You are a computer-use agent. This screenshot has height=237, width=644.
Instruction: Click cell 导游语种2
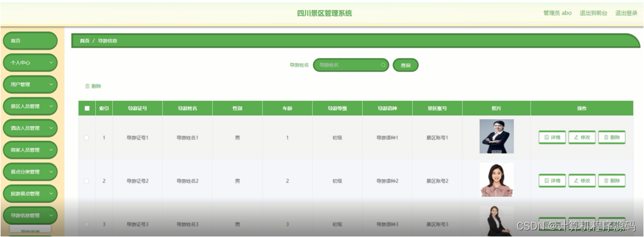pos(387,181)
